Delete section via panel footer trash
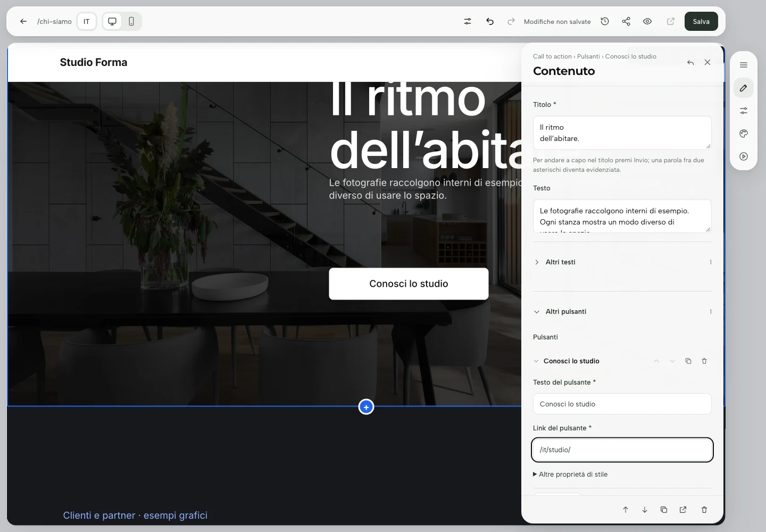Image resolution: width=766 pixels, height=532 pixels. (704, 510)
